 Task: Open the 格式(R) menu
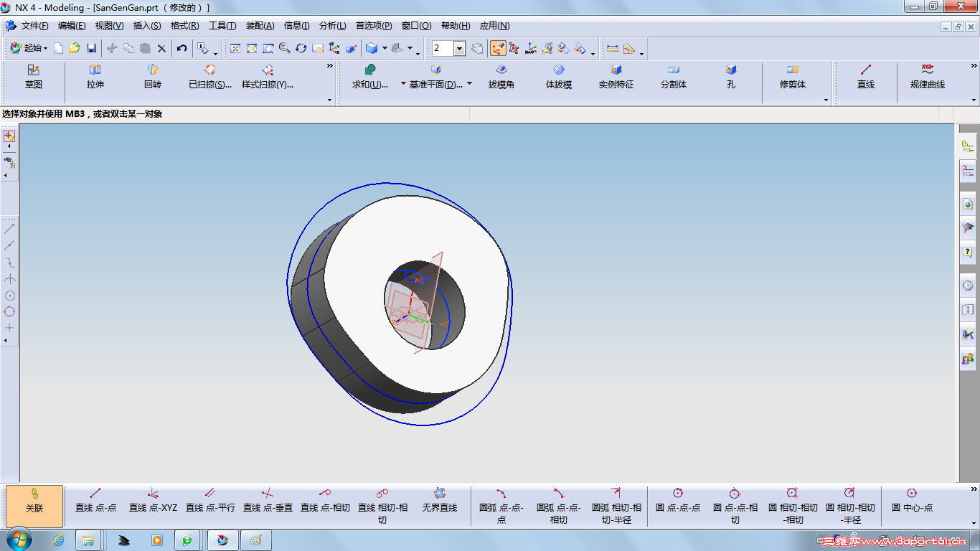point(184,26)
